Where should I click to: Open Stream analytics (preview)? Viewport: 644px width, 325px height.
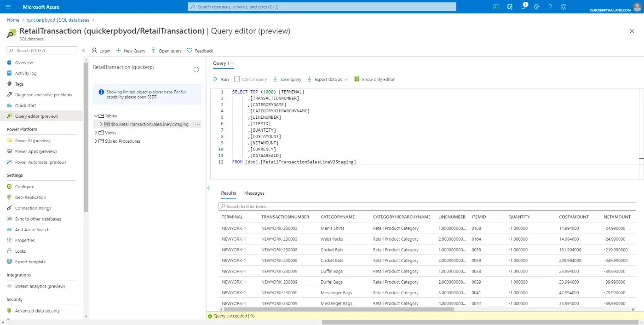point(40,286)
